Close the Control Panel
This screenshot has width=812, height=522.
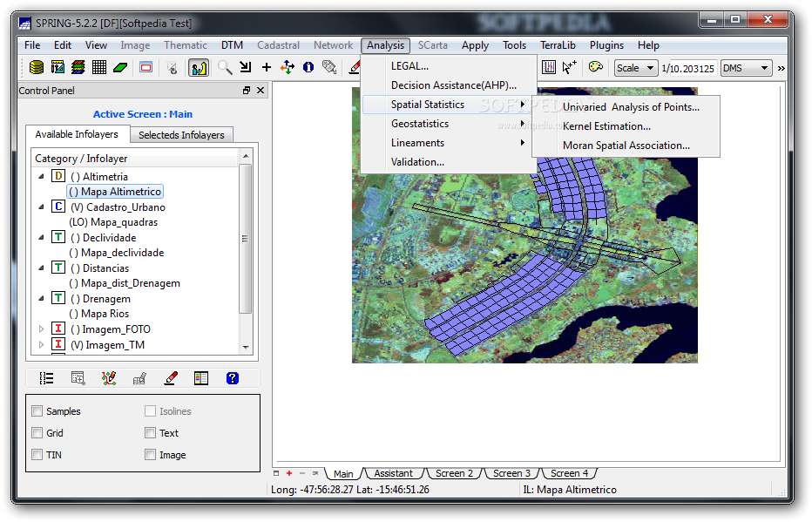[x=261, y=91]
